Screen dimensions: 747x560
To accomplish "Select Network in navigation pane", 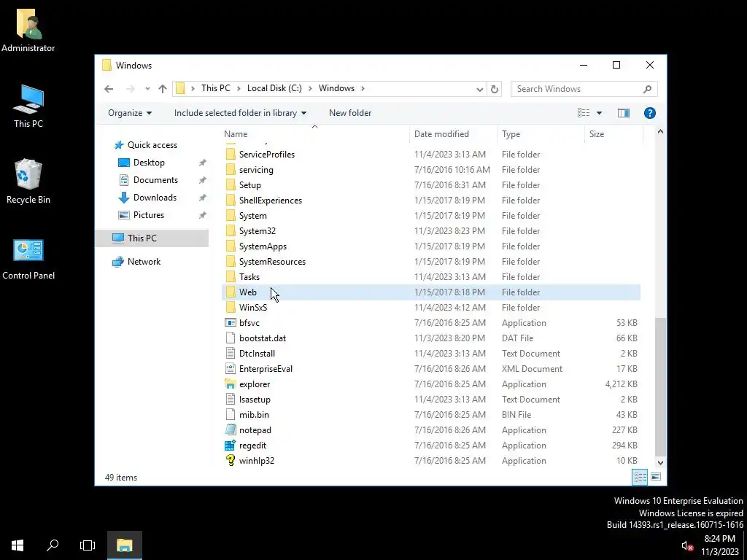I will click(144, 262).
